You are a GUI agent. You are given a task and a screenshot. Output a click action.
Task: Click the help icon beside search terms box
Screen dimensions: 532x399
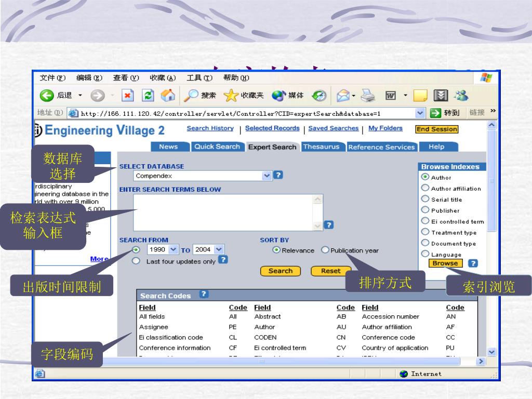coord(329,225)
